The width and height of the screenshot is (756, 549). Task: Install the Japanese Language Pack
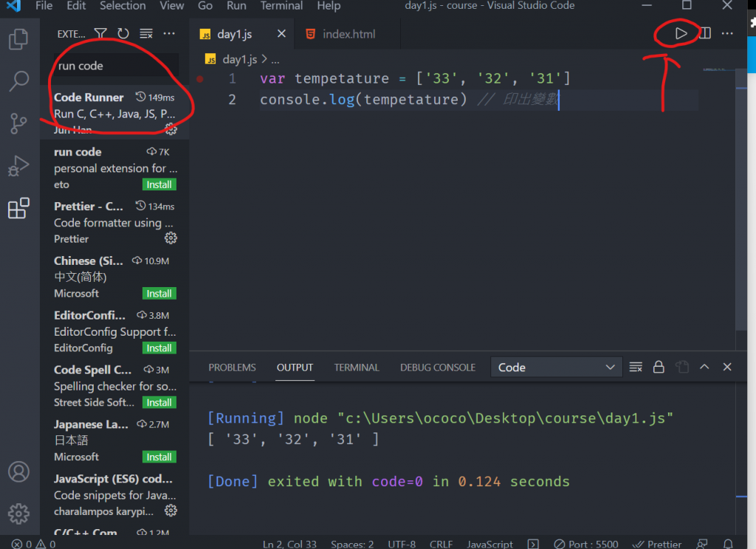159,457
